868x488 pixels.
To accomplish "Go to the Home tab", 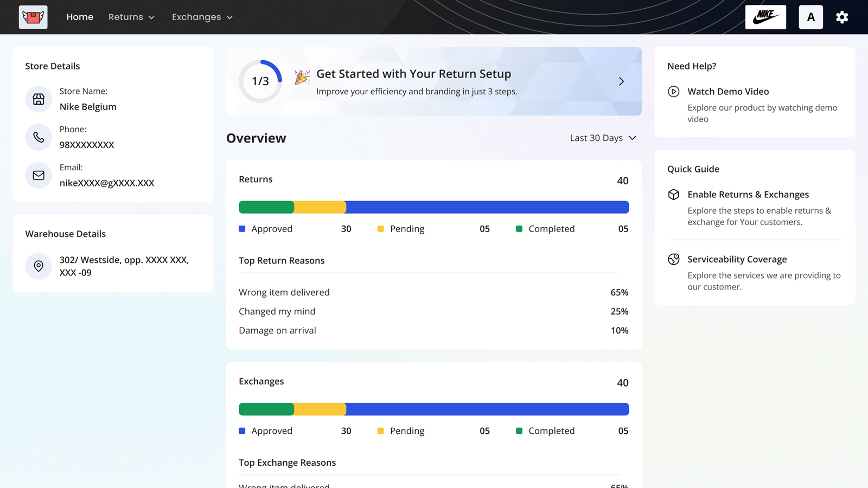I will [x=80, y=17].
